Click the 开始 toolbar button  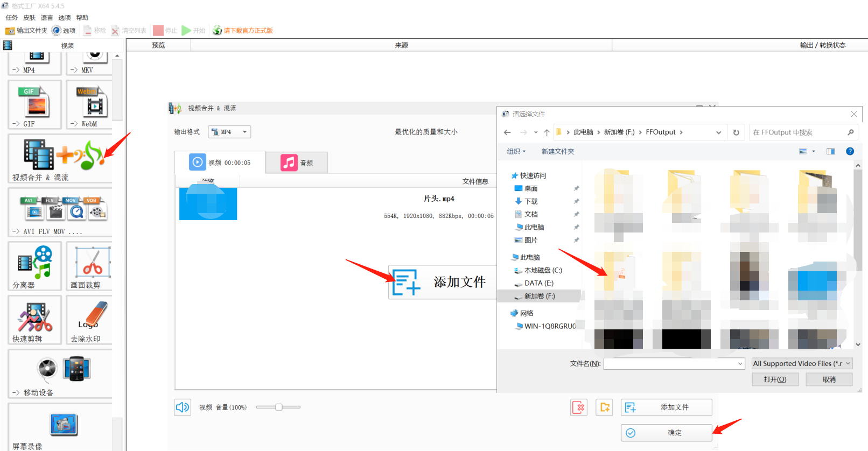[x=194, y=31]
